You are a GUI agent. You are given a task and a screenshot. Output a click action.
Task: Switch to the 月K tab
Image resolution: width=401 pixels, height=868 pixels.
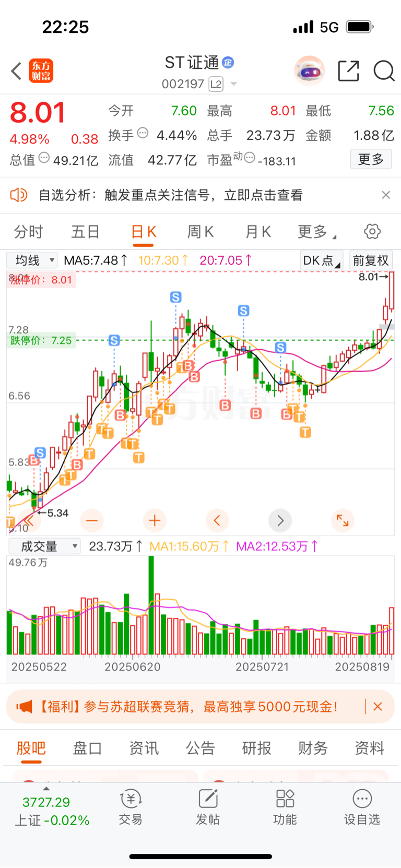pyautogui.click(x=258, y=232)
